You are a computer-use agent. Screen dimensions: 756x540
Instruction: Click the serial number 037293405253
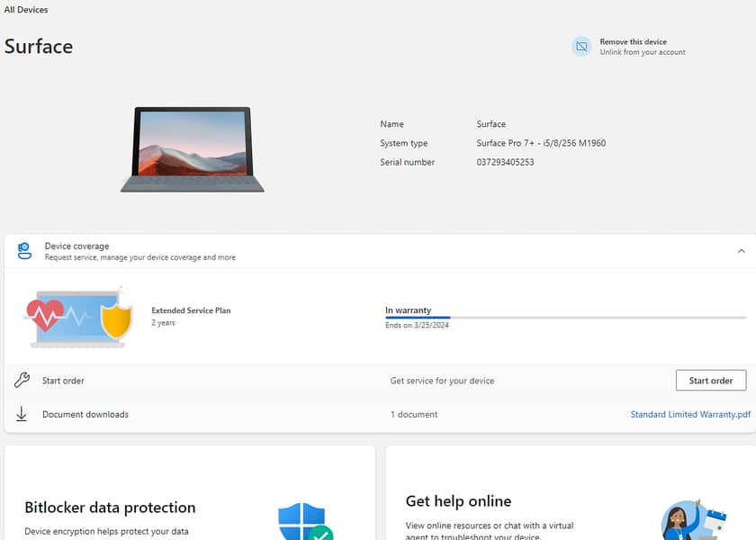[505, 163]
